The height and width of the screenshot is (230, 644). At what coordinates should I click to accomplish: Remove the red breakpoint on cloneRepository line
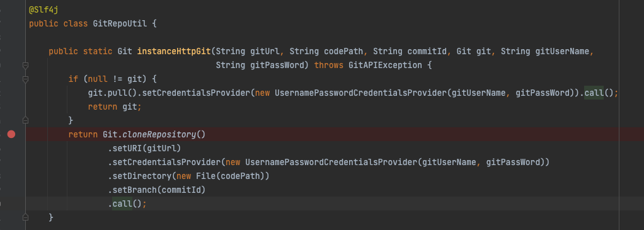click(11, 134)
